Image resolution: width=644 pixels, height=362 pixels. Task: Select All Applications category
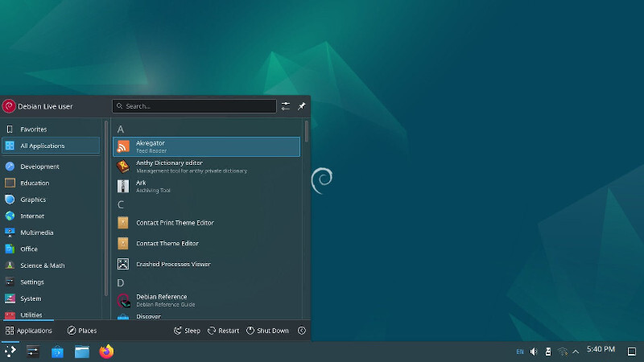(51, 146)
